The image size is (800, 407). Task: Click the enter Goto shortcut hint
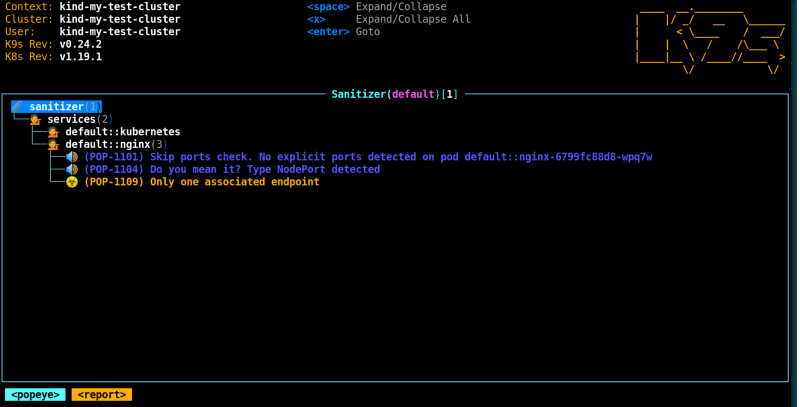[x=343, y=32]
